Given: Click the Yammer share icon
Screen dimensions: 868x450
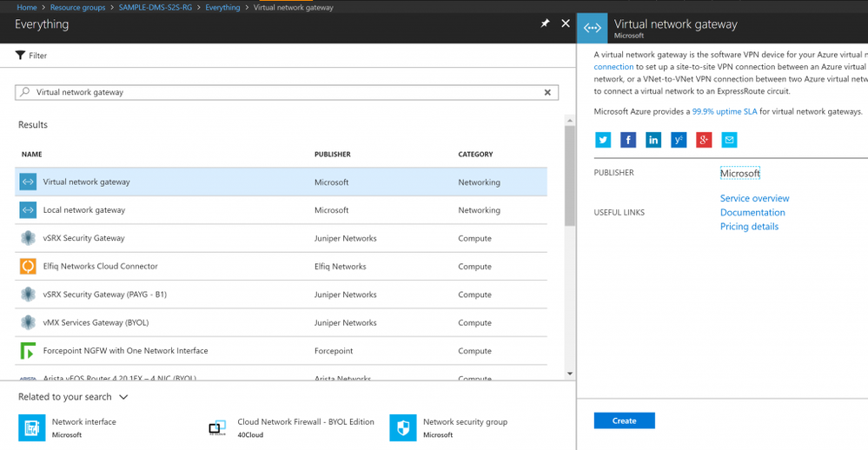Looking at the screenshot, I should (679, 140).
